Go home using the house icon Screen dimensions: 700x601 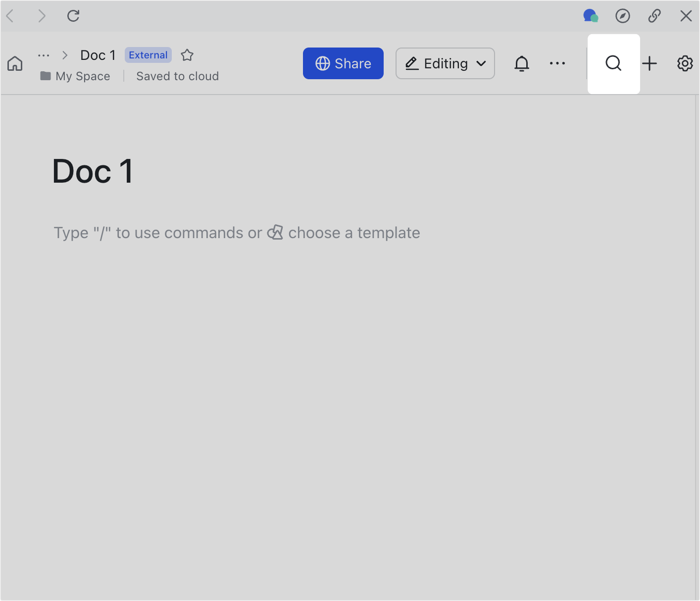[x=15, y=63]
